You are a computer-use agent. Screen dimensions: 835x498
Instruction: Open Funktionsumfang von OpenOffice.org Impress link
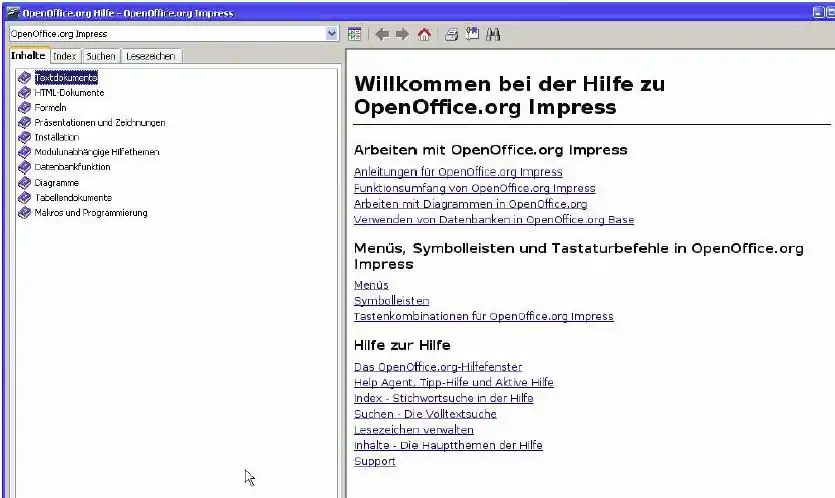pos(474,188)
